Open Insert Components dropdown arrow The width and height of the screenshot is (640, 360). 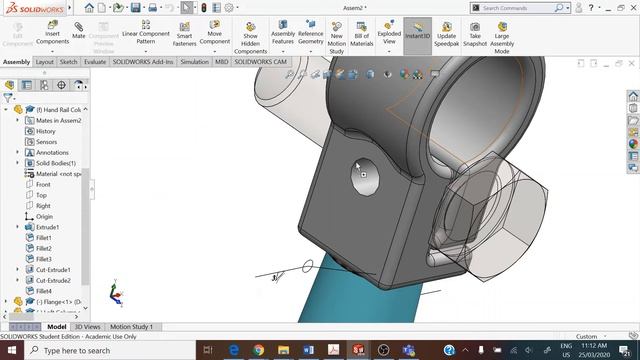[x=52, y=51]
